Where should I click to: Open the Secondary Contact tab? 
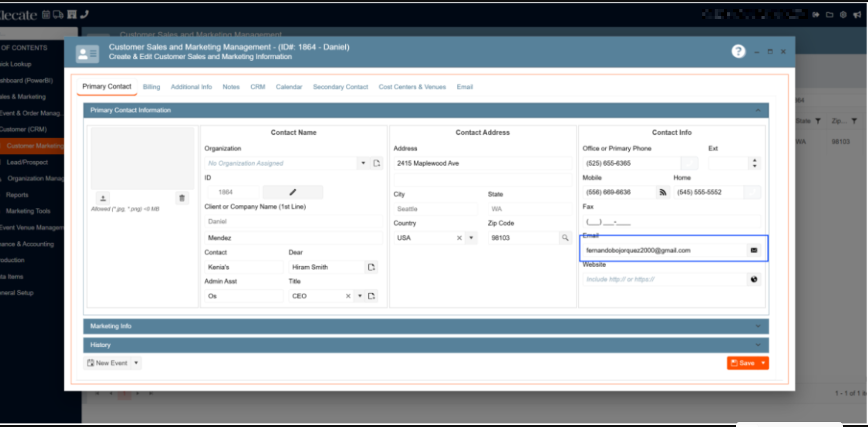pyautogui.click(x=340, y=87)
